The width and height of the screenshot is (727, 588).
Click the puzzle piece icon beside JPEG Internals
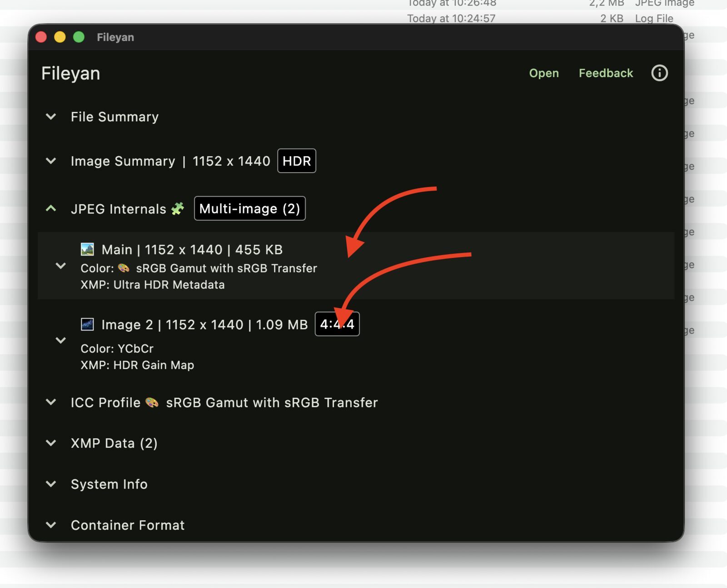tap(178, 209)
